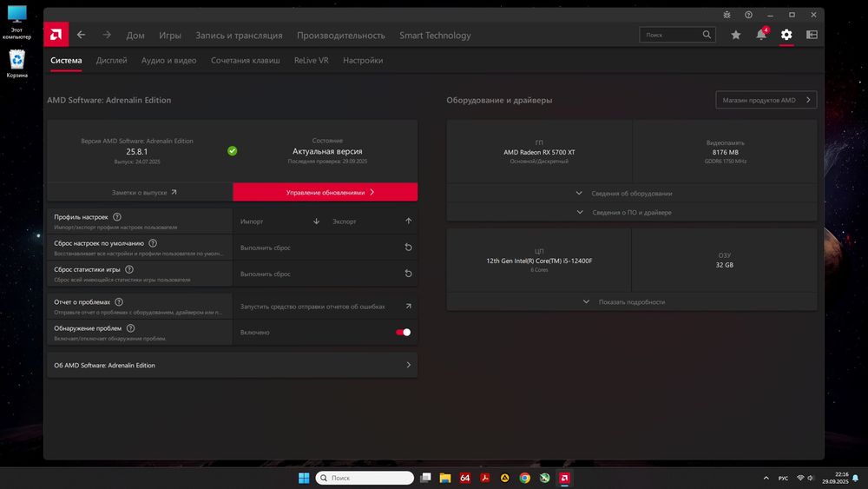Switch to Сочетания клавиш tab
This screenshot has width=868, height=489.
pyautogui.click(x=246, y=60)
